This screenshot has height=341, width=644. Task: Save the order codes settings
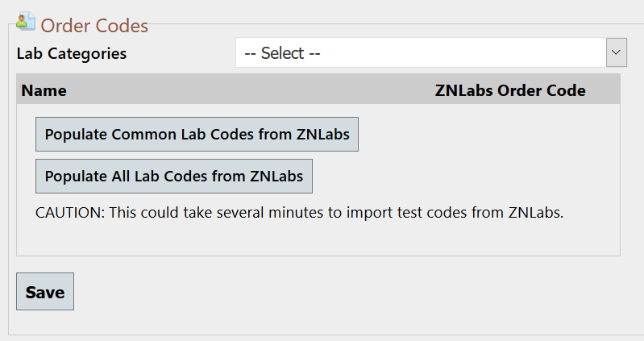point(45,292)
